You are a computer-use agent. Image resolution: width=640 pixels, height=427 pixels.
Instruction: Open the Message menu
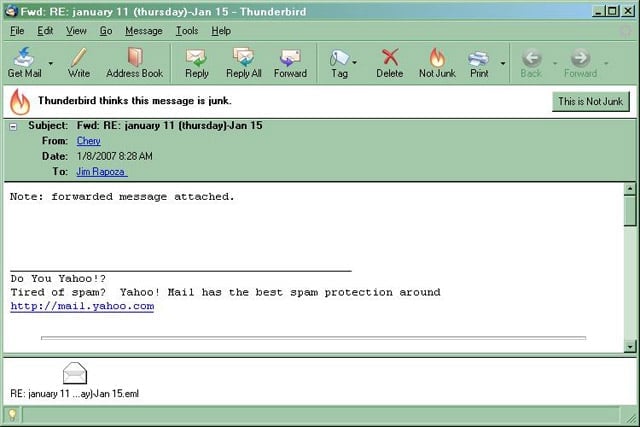(x=144, y=31)
